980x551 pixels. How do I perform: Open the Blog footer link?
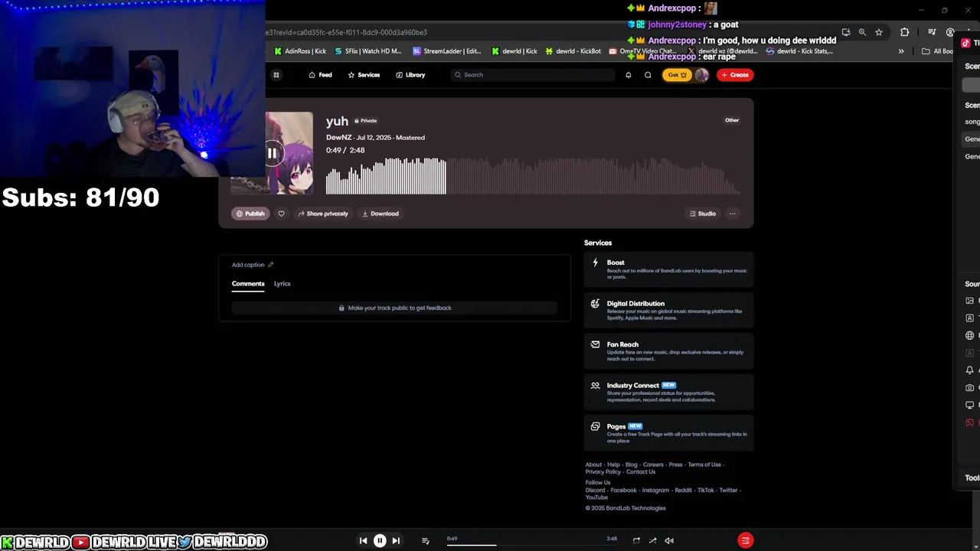click(x=631, y=465)
